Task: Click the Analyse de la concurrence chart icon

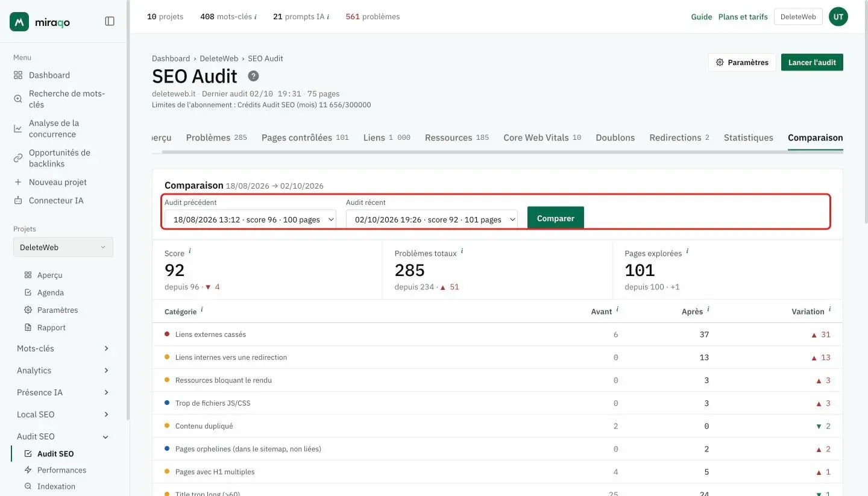Action: click(x=18, y=128)
